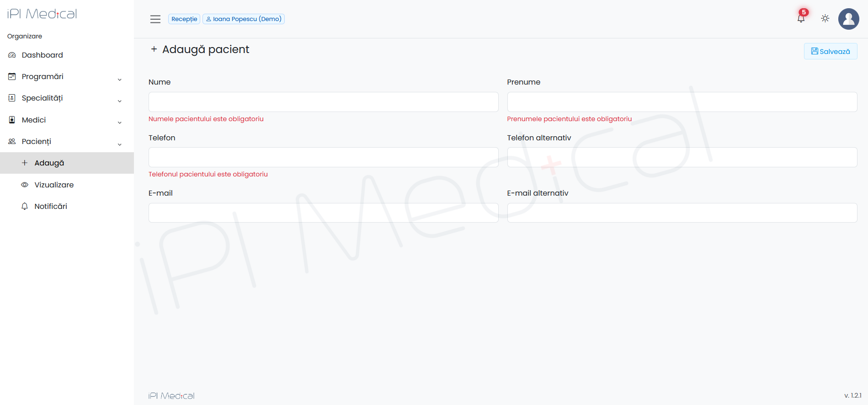Click the Dashboard gauge icon
Image resolution: width=868 pixels, height=405 pixels.
click(x=12, y=55)
